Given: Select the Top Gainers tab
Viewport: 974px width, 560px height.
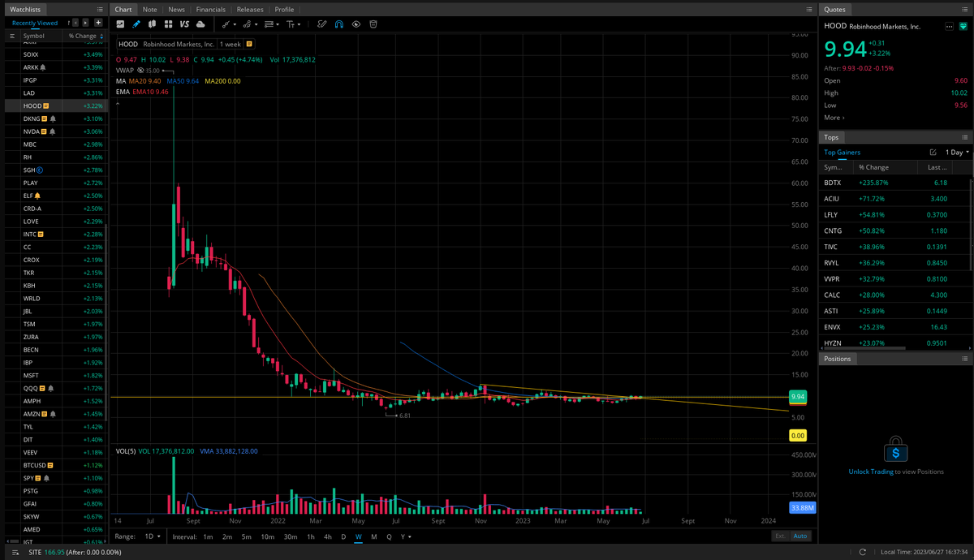Looking at the screenshot, I should [x=843, y=152].
